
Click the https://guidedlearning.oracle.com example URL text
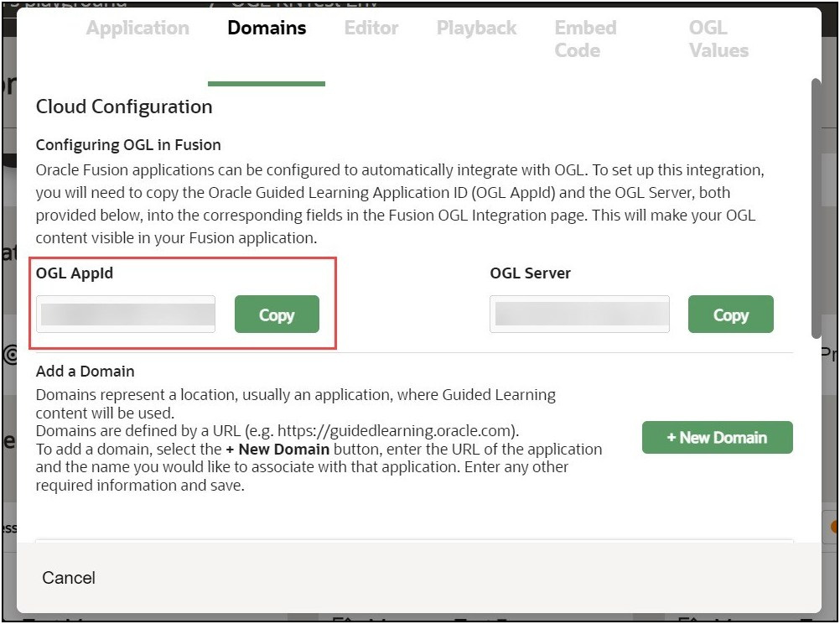pos(396,431)
